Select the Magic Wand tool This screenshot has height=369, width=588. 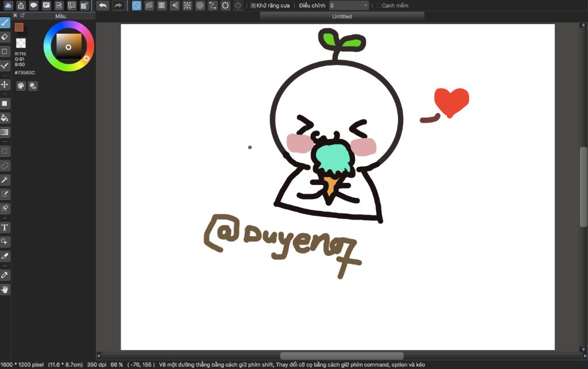(x=5, y=180)
